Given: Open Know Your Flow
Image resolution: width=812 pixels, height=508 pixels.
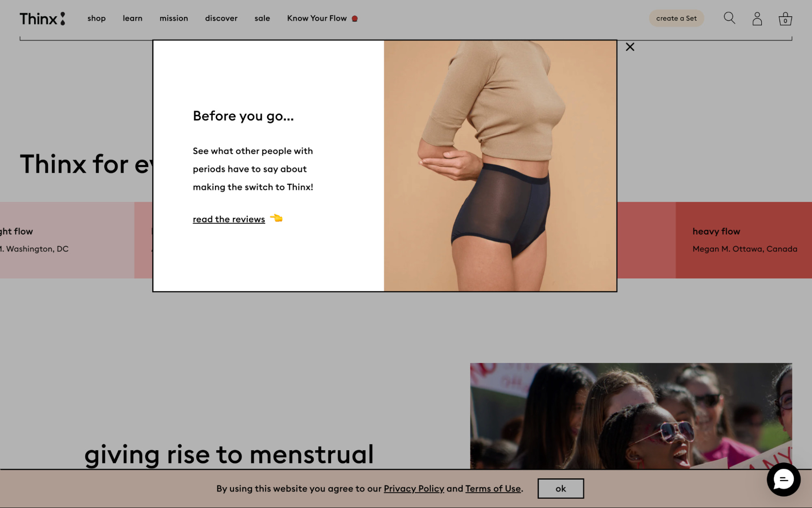Looking at the screenshot, I should point(316,18).
